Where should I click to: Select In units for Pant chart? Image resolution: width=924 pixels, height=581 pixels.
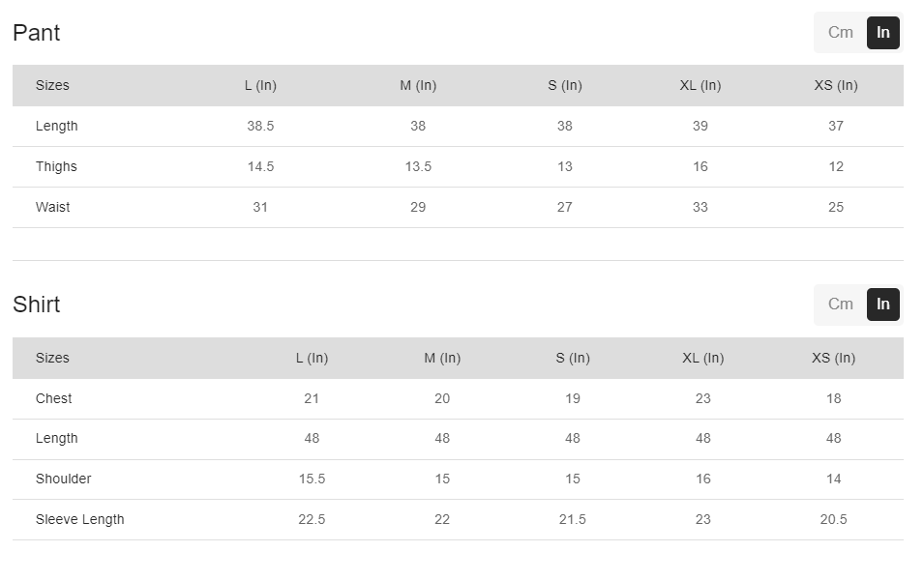click(x=882, y=33)
